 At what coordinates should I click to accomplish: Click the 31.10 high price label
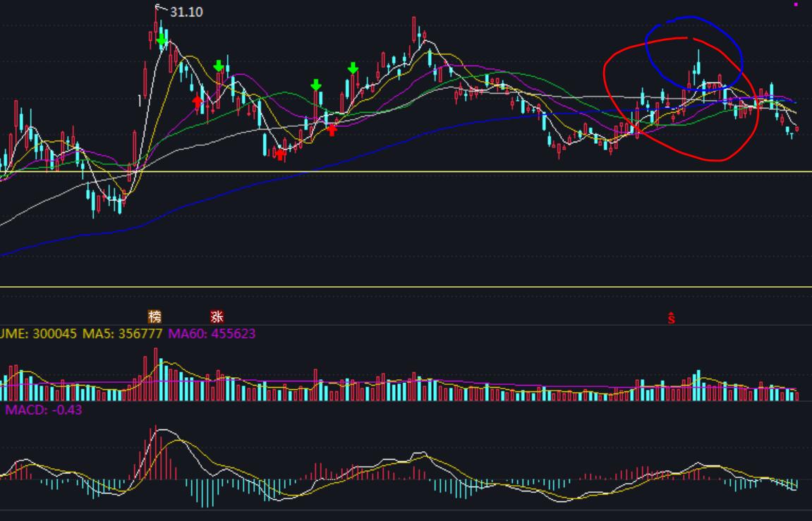[x=186, y=12]
